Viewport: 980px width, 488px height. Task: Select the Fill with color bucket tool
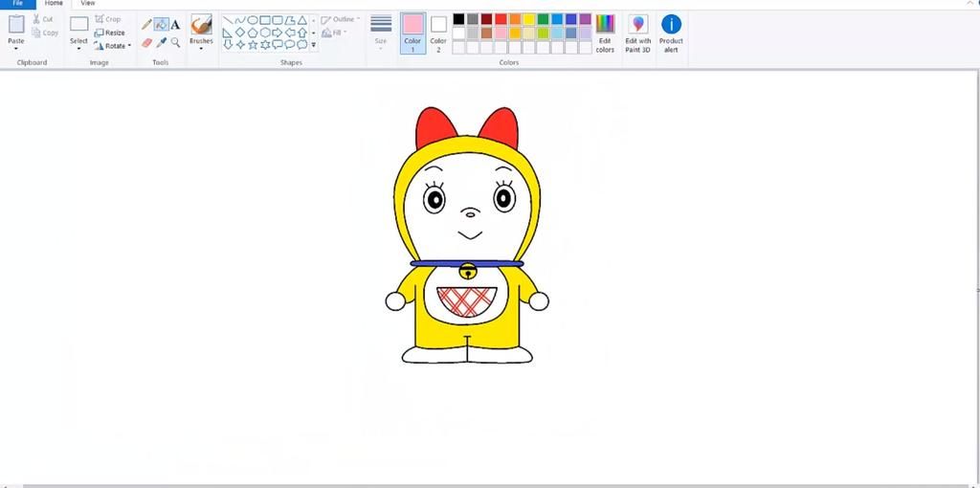161,24
